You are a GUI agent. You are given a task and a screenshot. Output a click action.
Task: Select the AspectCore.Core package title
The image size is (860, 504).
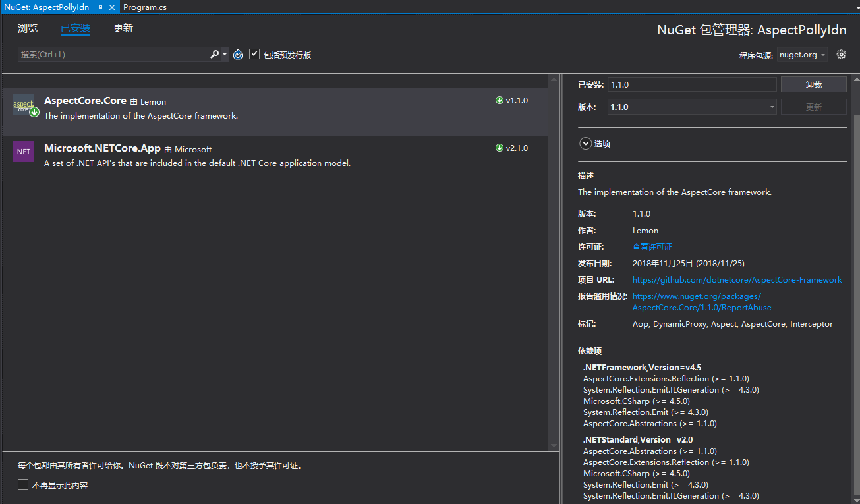(85, 101)
